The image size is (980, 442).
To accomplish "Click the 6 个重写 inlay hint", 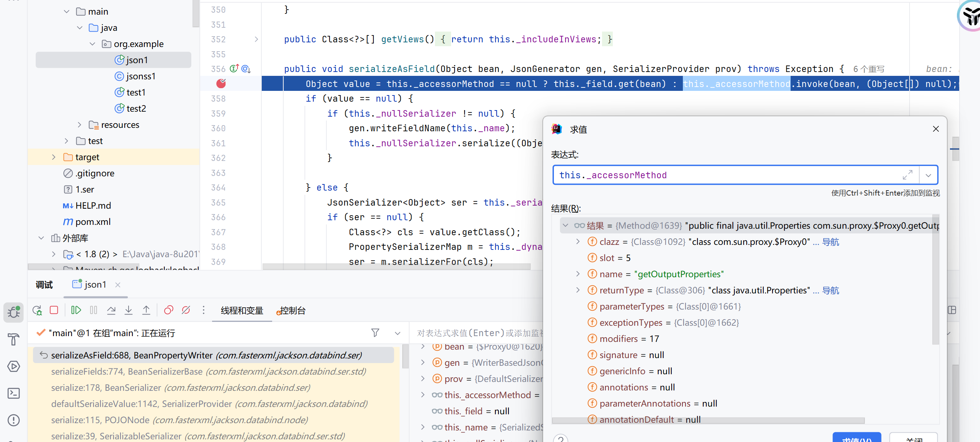I will click(x=869, y=69).
